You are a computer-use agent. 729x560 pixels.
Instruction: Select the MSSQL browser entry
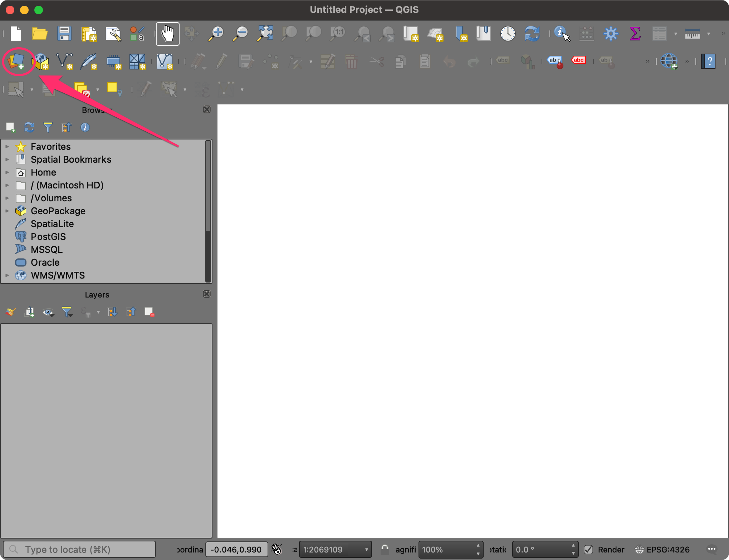pyautogui.click(x=47, y=250)
